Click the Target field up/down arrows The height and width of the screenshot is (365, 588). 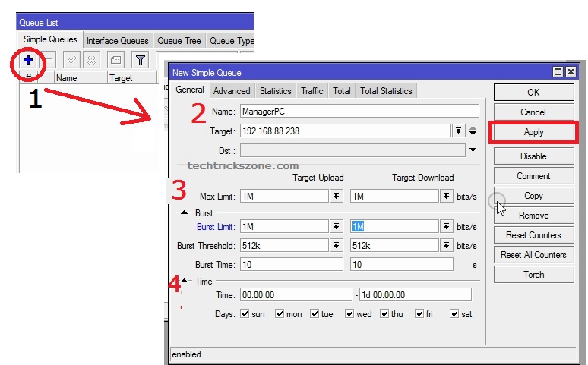[x=473, y=131]
